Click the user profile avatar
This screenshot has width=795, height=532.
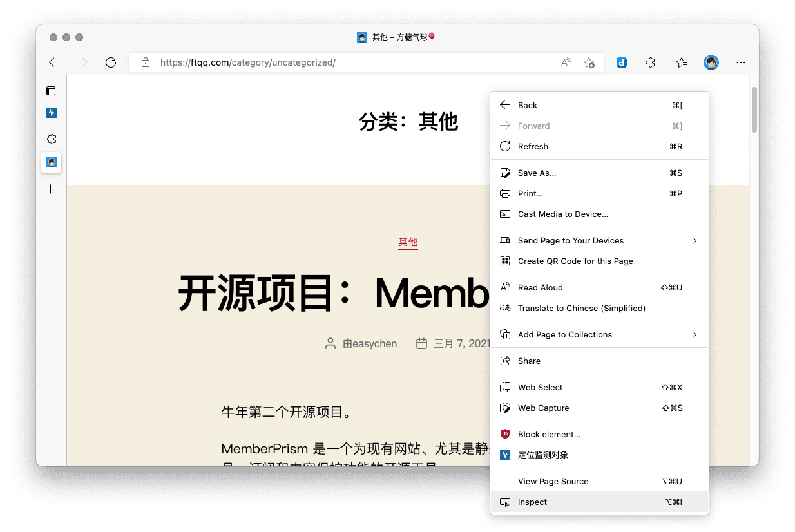pyautogui.click(x=711, y=62)
